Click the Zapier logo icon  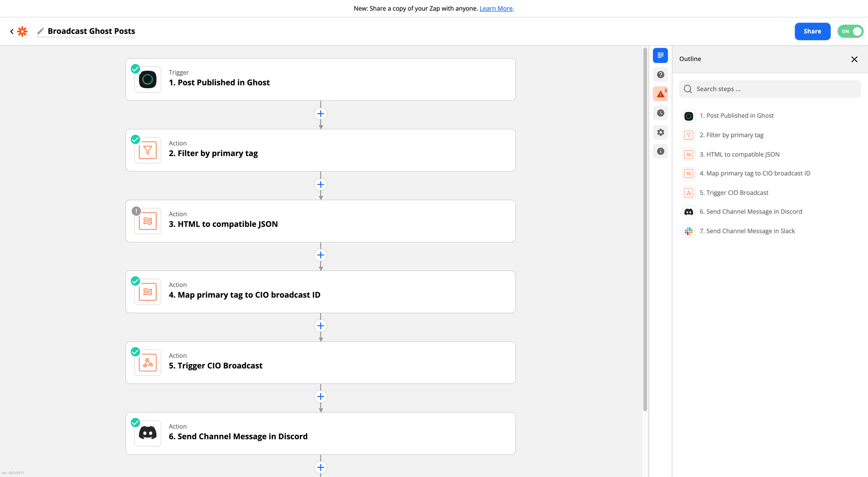[x=22, y=31]
